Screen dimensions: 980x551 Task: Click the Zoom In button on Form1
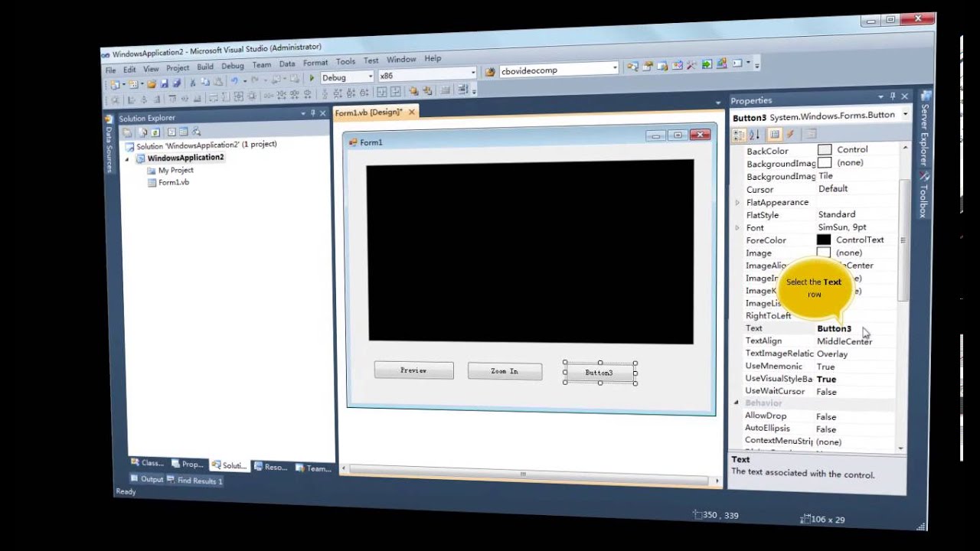(x=505, y=371)
